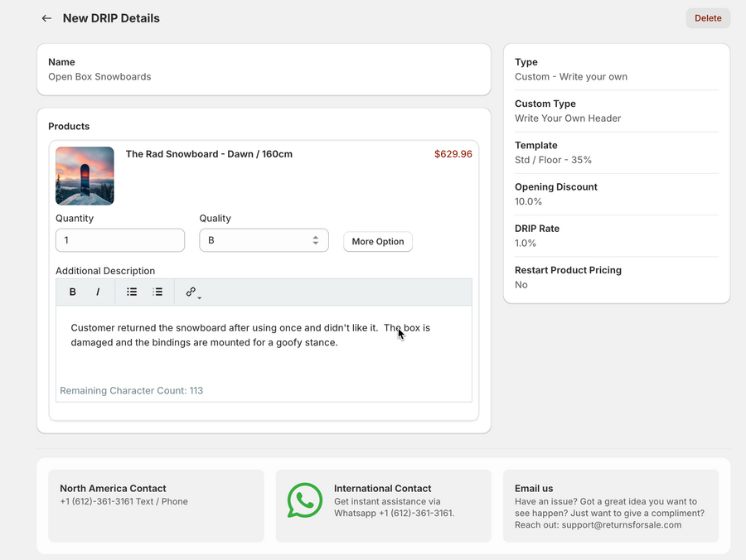Open the insert link dropdown tool
This screenshot has width=746, height=560.
click(192, 292)
